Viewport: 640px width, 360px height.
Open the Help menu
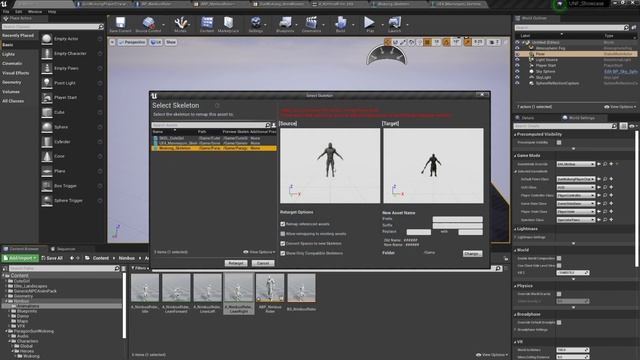tap(52, 12)
